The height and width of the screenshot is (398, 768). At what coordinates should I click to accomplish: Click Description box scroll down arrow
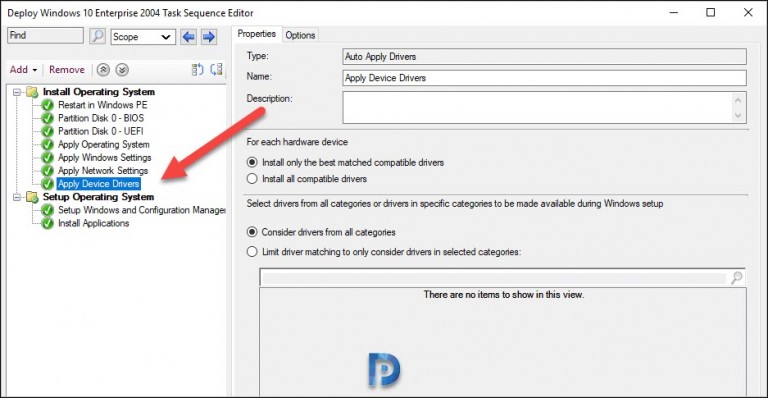[738, 116]
